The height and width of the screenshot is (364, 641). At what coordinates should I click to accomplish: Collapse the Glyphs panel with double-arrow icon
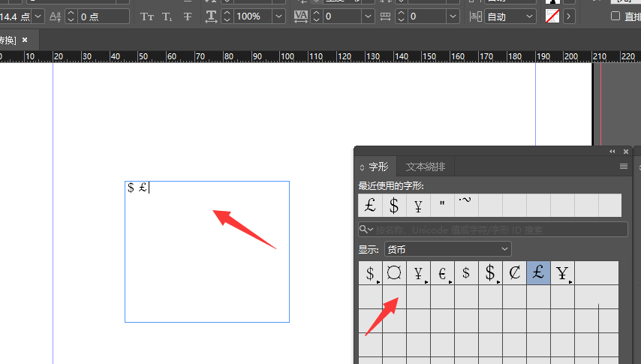pyautogui.click(x=613, y=152)
